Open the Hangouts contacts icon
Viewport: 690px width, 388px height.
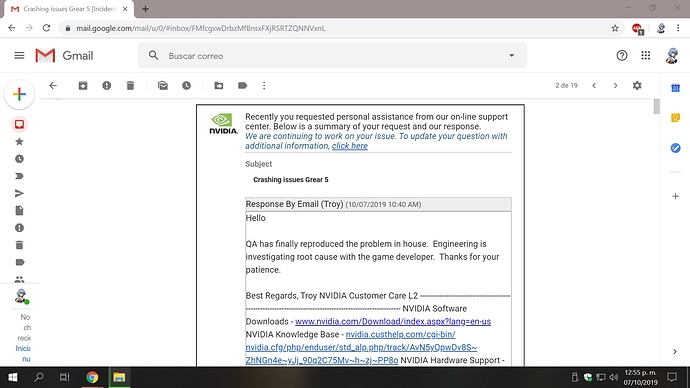click(x=19, y=279)
